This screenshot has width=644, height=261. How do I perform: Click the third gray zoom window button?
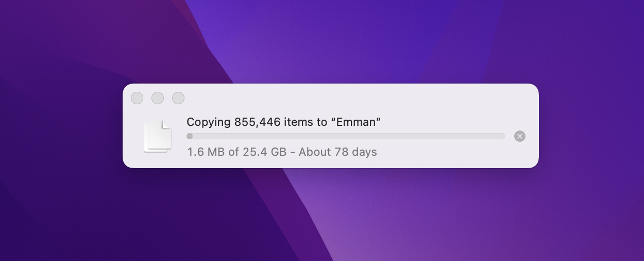(178, 98)
